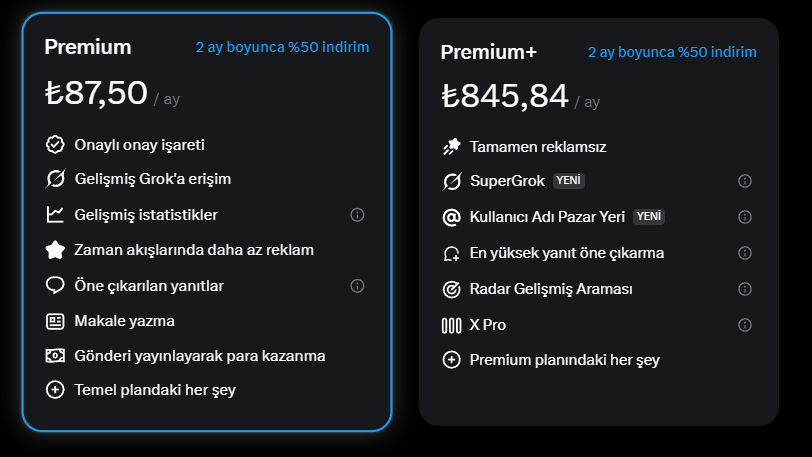Open info for Gelişmiş istatistikler
The image size is (812, 457).
point(357,215)
